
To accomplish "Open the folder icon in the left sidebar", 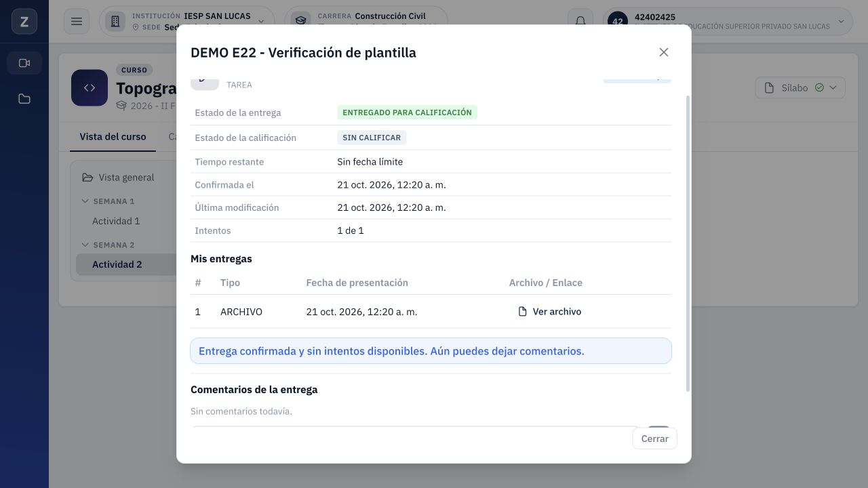I will (x=24, y=99).
